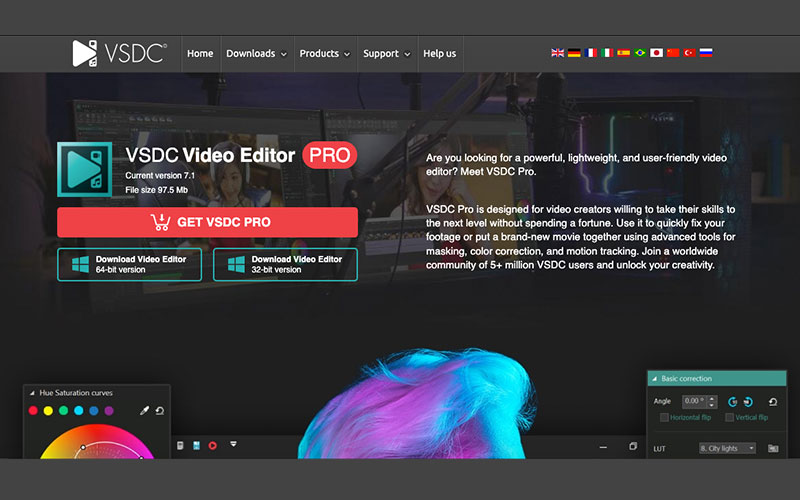Click the gray page icon in editor toolbar
The height and width of the screenshot is (500, 800).
click(x=180, y=445)
